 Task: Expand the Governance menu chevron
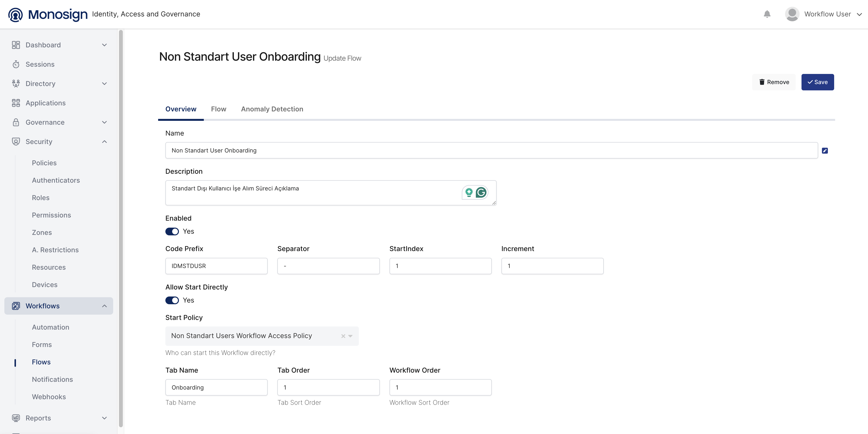pyautogui.click(x=104, y=122)
